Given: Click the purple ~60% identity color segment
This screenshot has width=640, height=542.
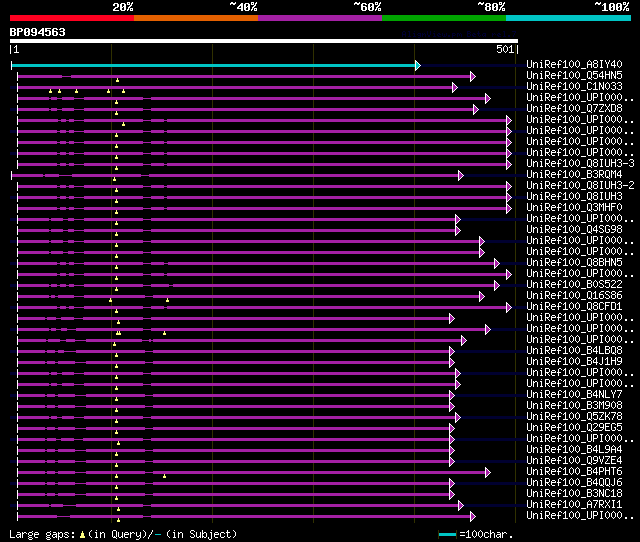Looking at the screenshot, I should [320, 18].
